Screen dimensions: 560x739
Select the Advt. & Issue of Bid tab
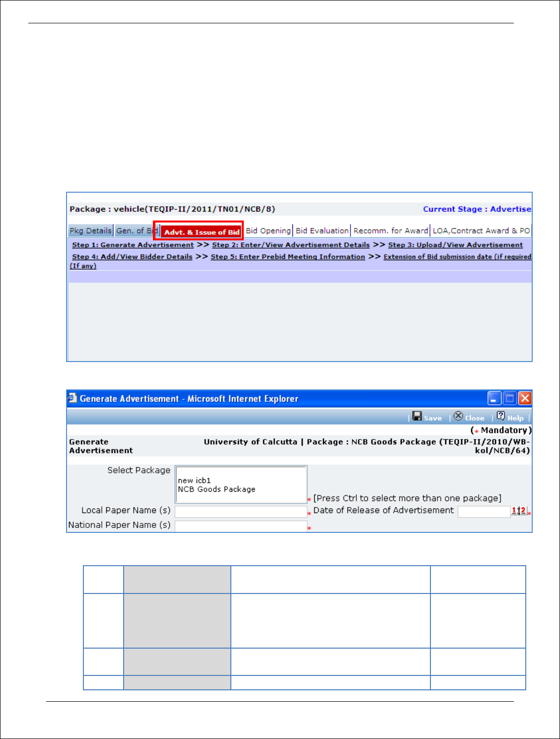[201, 232]
